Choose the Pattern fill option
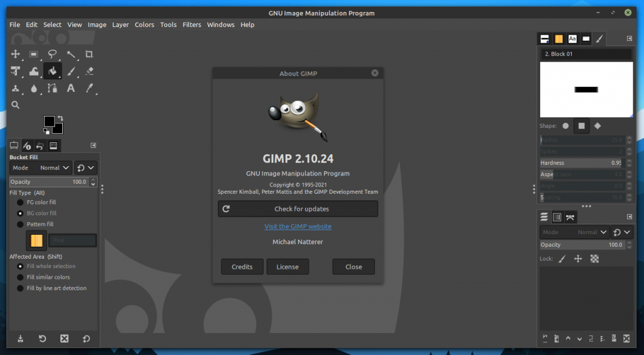This screenshot has width=644, height=355. click(21, 224)
